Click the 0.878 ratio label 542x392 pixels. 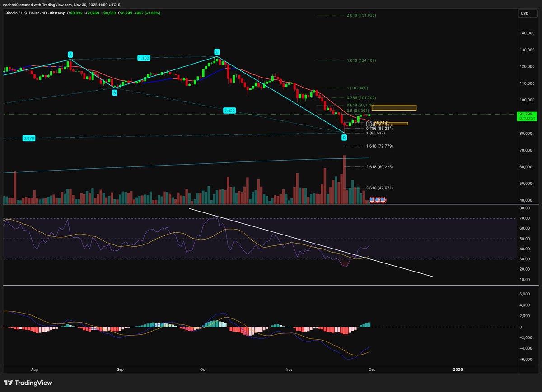pos(29,138)
